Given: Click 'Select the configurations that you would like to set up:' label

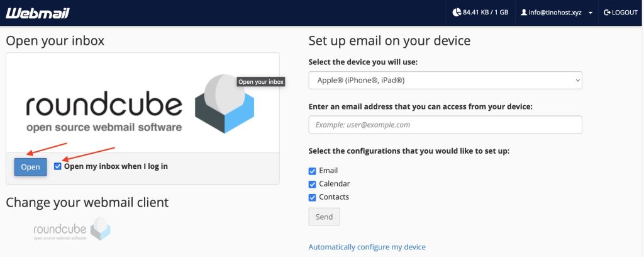Looking at the screenshot, I should (x=409, y=151).
